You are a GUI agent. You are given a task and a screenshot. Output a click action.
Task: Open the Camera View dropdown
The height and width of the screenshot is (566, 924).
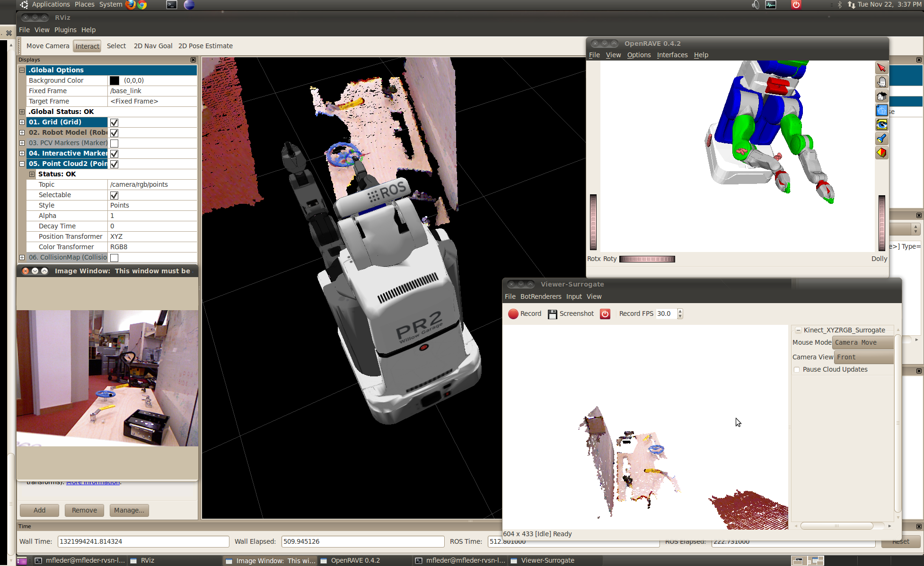point(864,357)
